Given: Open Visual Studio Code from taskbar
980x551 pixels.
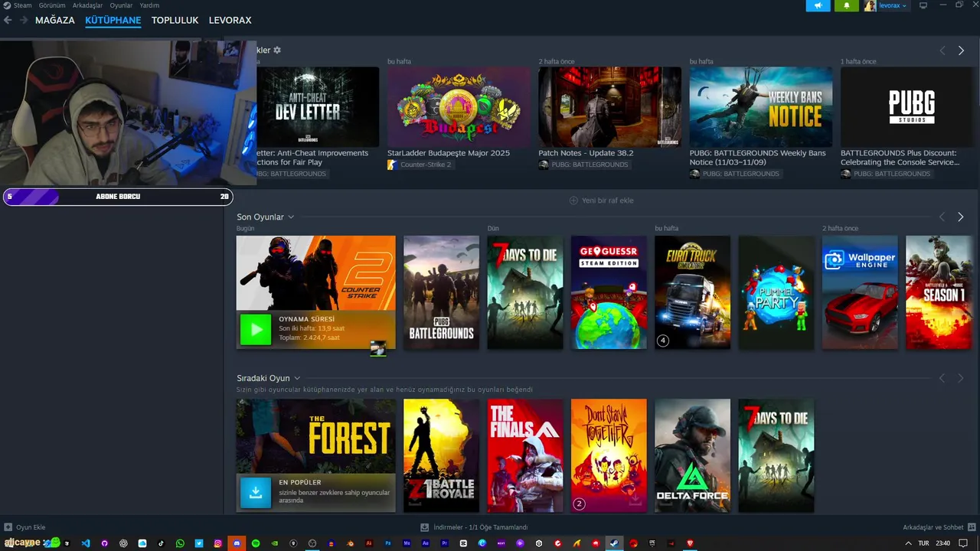Looking at the screenshot, I should click(86, 543).
